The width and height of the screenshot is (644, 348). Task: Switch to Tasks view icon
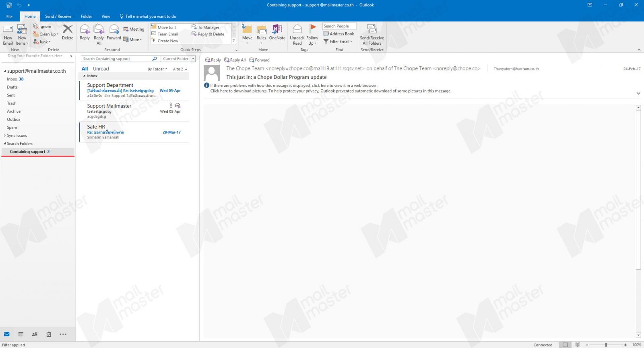click(x=49, y=334)
